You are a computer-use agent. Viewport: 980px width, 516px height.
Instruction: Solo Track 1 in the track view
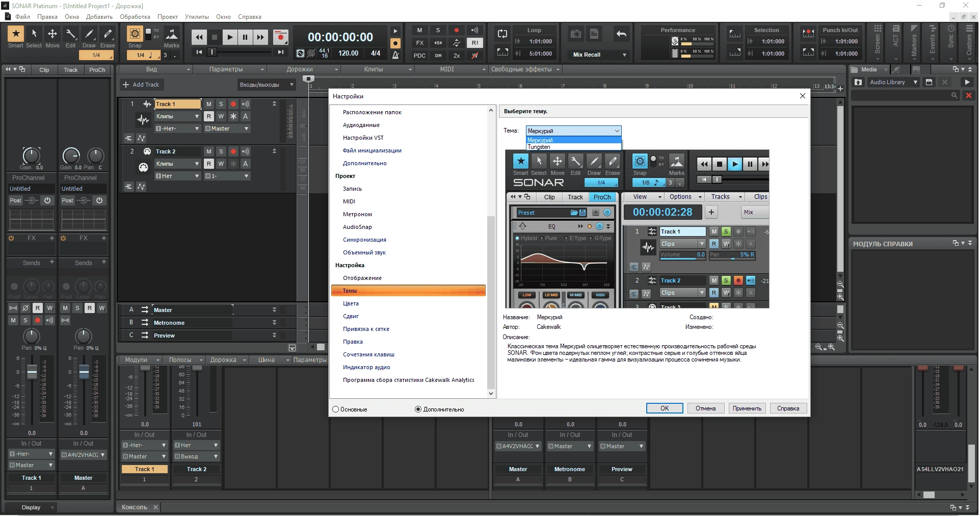pyautogui.click(x=221, y=104)
